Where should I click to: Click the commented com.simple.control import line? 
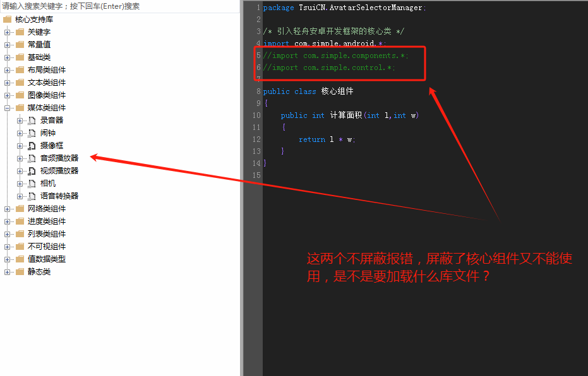pyautogui.click(x=329, y=68)
